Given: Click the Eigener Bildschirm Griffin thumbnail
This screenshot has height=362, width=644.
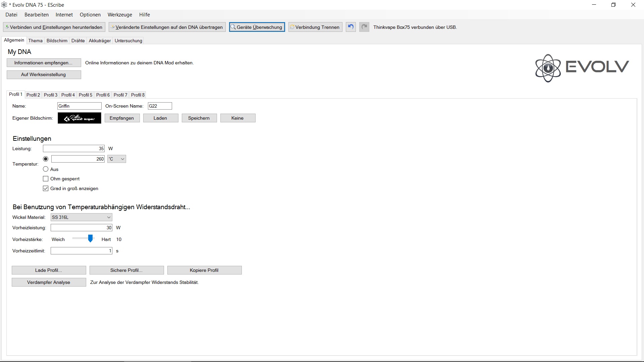Looking at the screenshot, I should [x=79, y=118].
